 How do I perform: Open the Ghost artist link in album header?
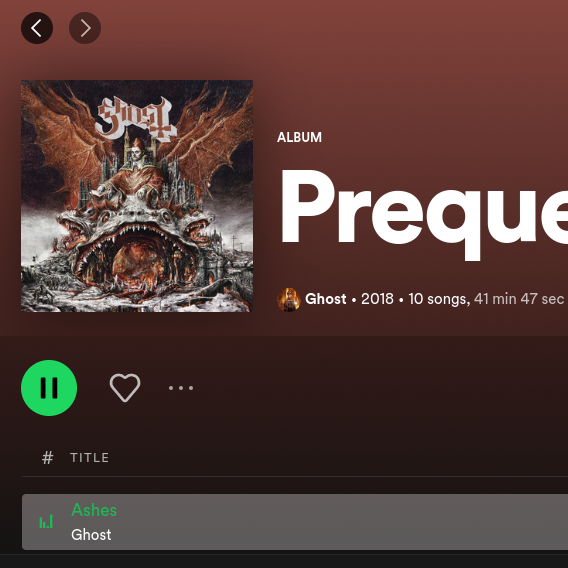click(325, 299)
